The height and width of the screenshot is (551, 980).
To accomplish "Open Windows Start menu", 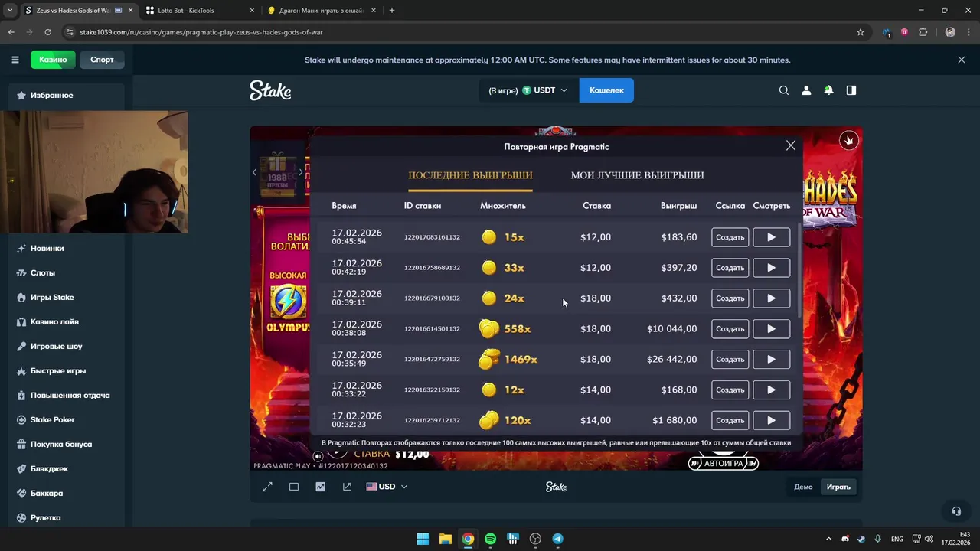I will pos(423,539).
